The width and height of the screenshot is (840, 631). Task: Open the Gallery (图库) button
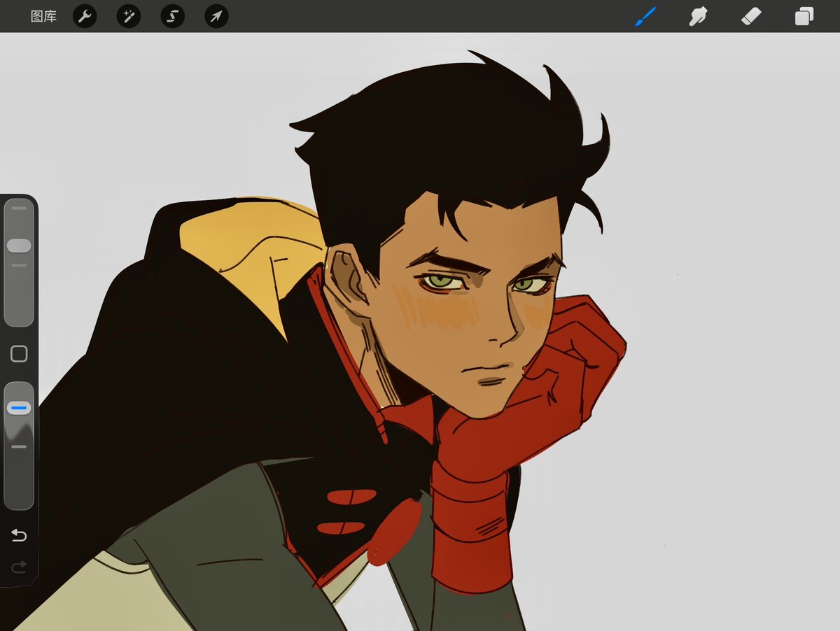point(43,16)
